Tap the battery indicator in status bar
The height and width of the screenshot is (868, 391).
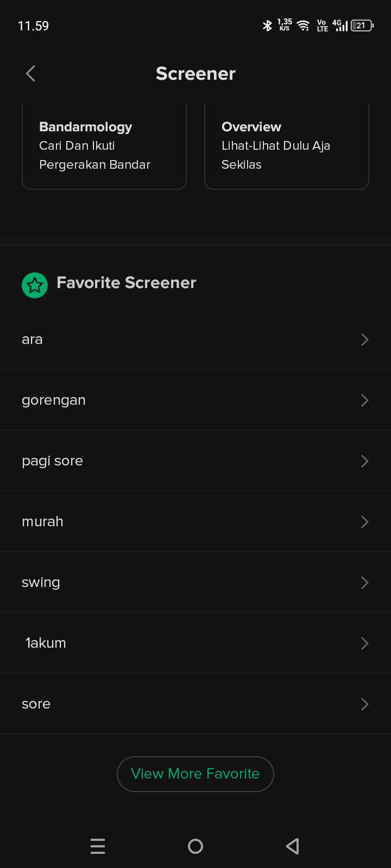[x=362, y=25]
